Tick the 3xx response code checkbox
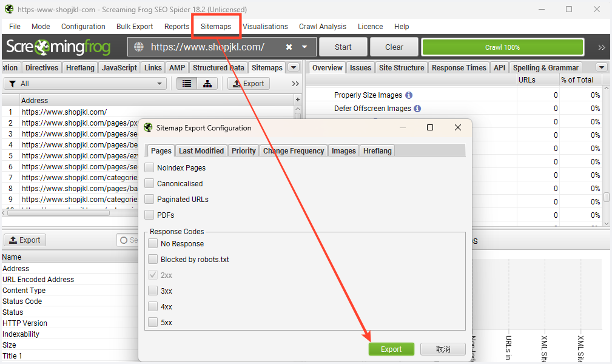 point(153,291)
